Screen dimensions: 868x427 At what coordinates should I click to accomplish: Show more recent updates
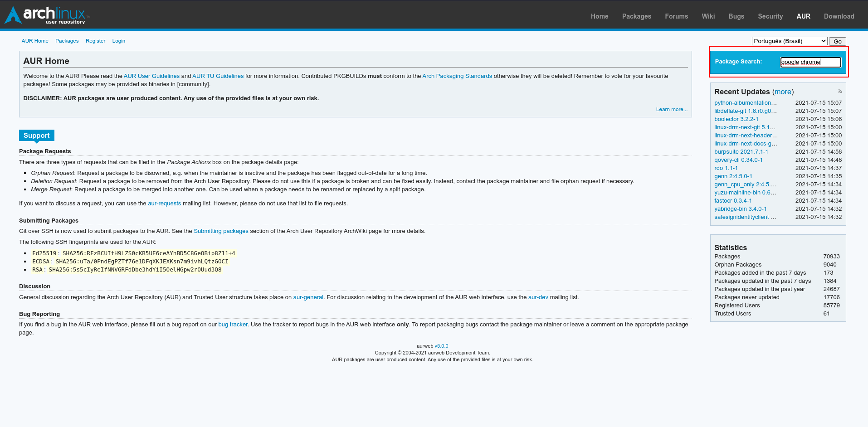tap(783, 92)
